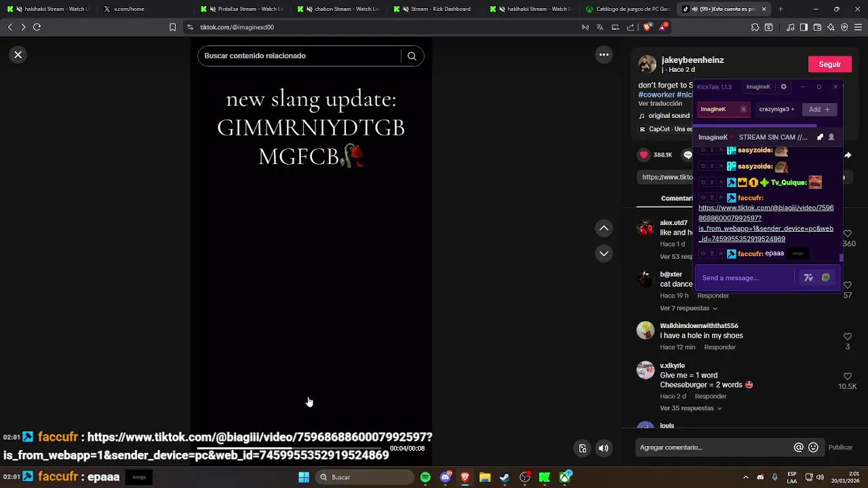Viewport: 868px width, 488px height.
Task: Open faccufr's TikTok link in KickTalk chat
Action: (766, 223)
